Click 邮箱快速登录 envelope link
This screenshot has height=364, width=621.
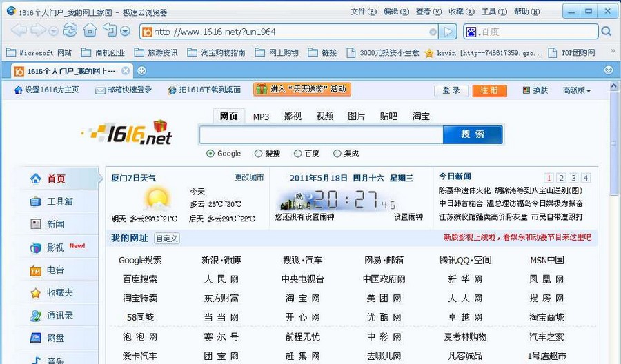[124, 90]
